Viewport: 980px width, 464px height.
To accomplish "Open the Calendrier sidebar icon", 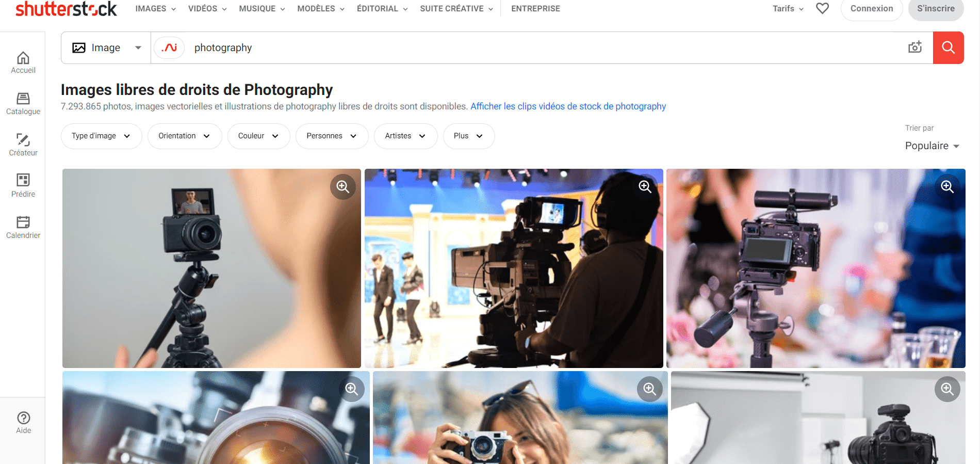I will pos(23,228).
